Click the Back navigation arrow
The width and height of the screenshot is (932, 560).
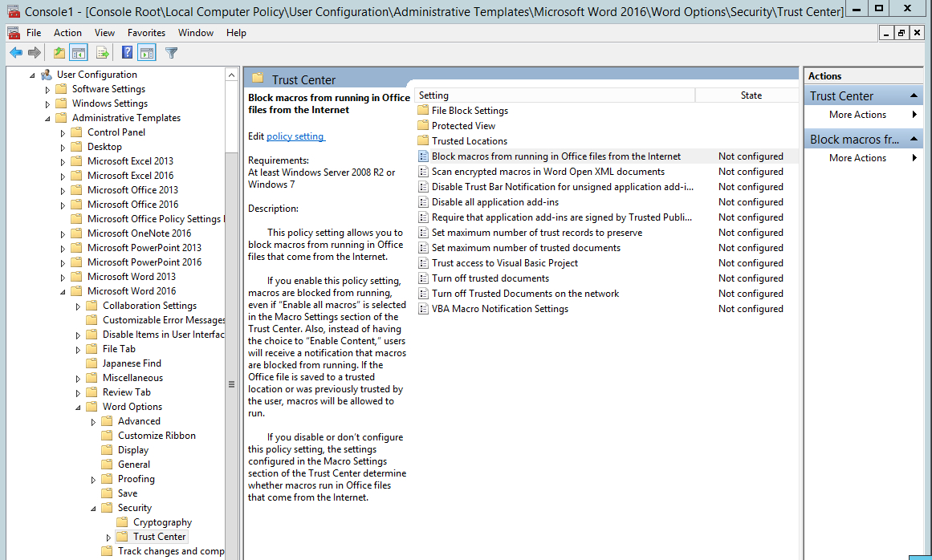[15, 52]
